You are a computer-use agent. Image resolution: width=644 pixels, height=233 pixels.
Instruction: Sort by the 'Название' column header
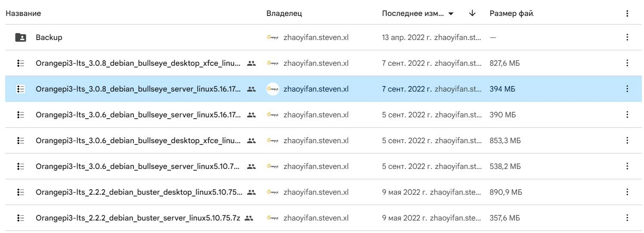(23, 13)
